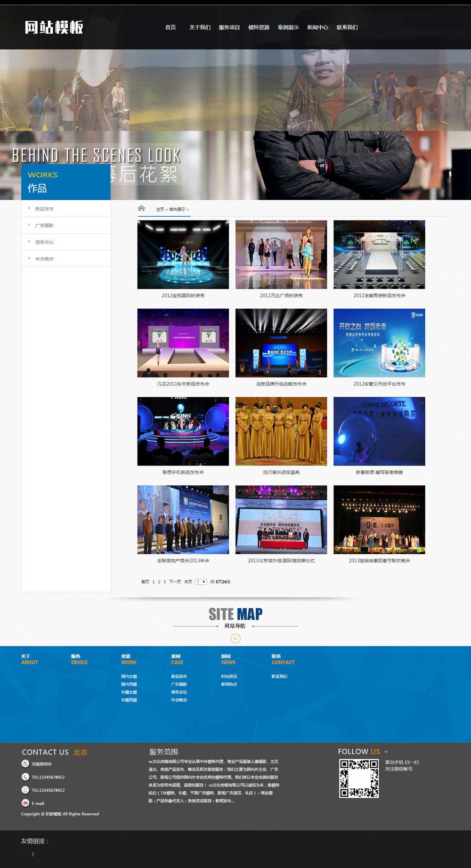Expand the 新品发布 sidebar category

coord(44,209)
